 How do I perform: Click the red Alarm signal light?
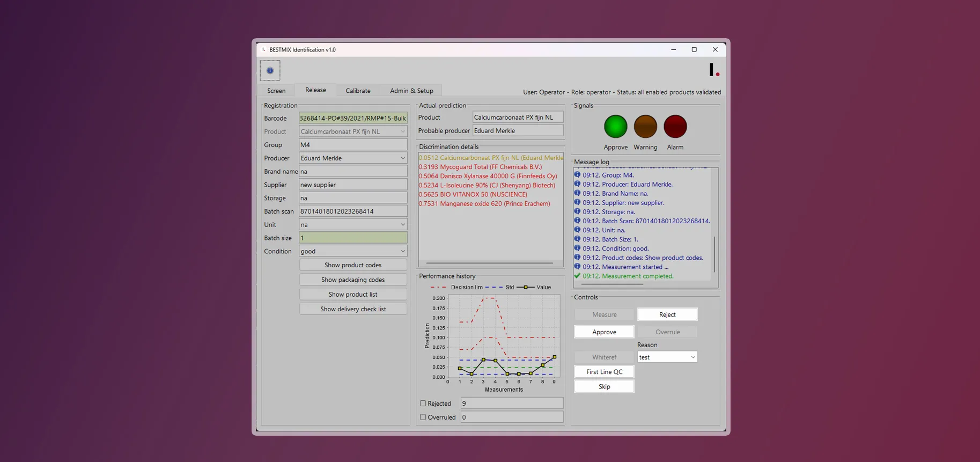pyautogui.click(x=675, y=127)
